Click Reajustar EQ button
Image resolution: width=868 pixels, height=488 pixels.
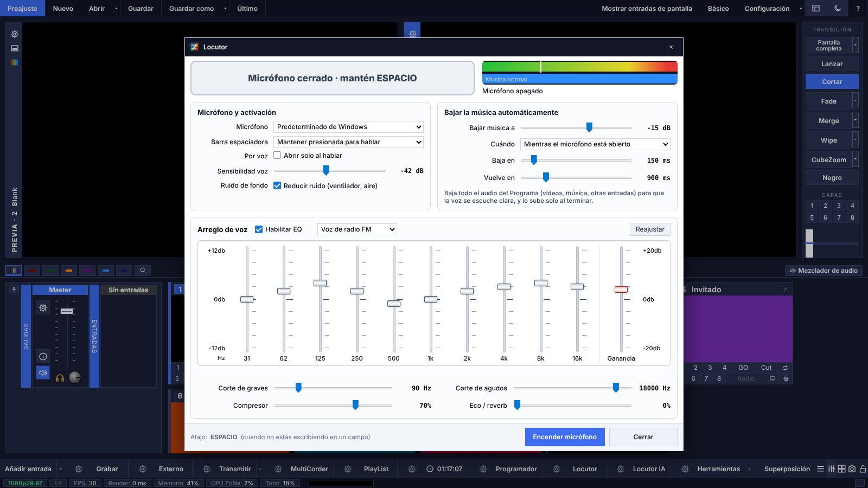(x=650, y=229)
